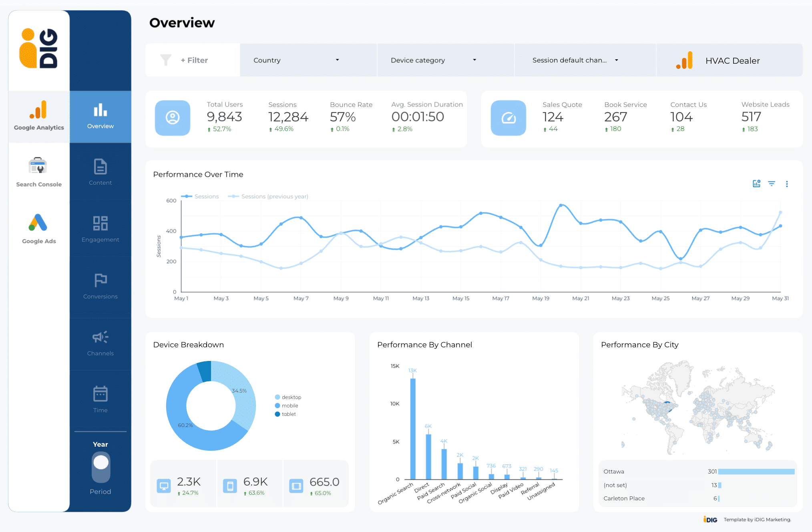Click Template by iDIG Marketing link
The height and width of the screenshot is (532, 812).
757,520
